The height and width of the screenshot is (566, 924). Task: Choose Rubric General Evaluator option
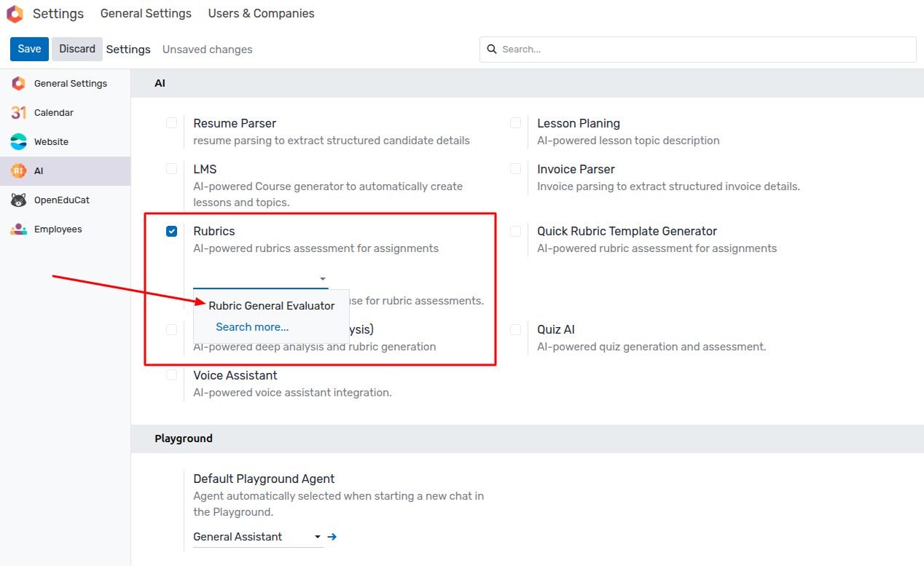(x=272, y=306)
